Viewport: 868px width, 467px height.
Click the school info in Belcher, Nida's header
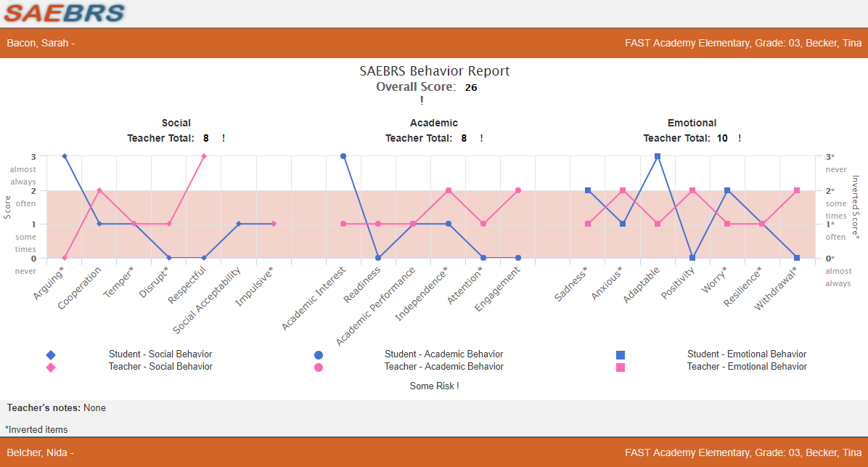pos(743,452)
